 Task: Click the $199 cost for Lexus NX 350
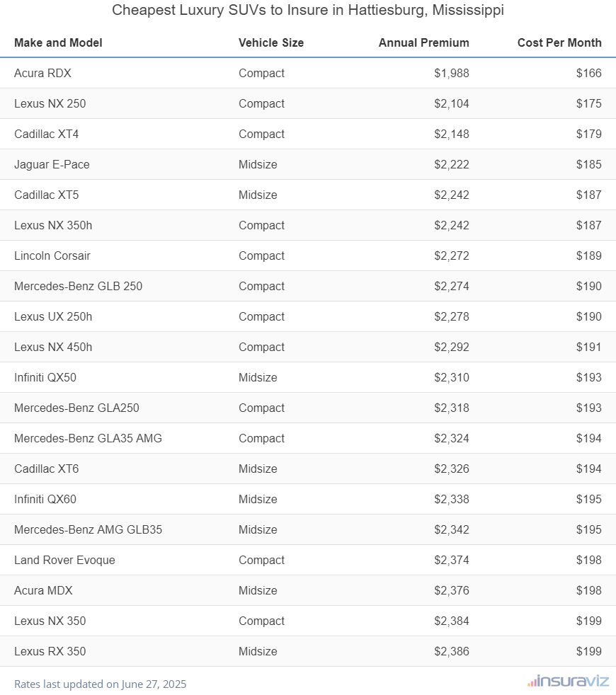[588, 621]
